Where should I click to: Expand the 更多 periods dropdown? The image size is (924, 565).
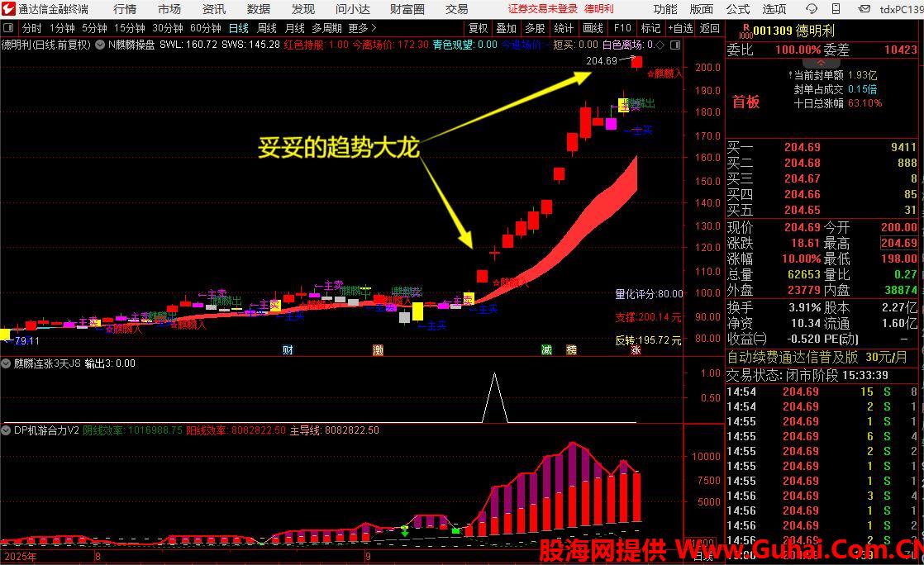click(x=362, y=28)
